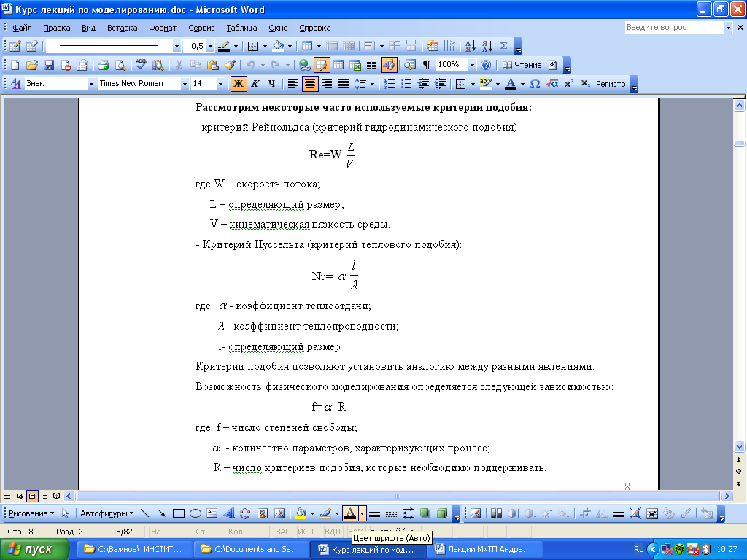Run the ABC spelling check
This screenshot has width=747, height=560.
point(141,65)
